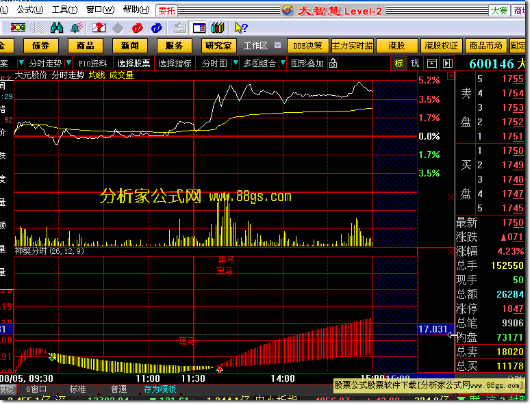Select the 商品 category button
Screen dimensions: 532x405
[86, 45]
